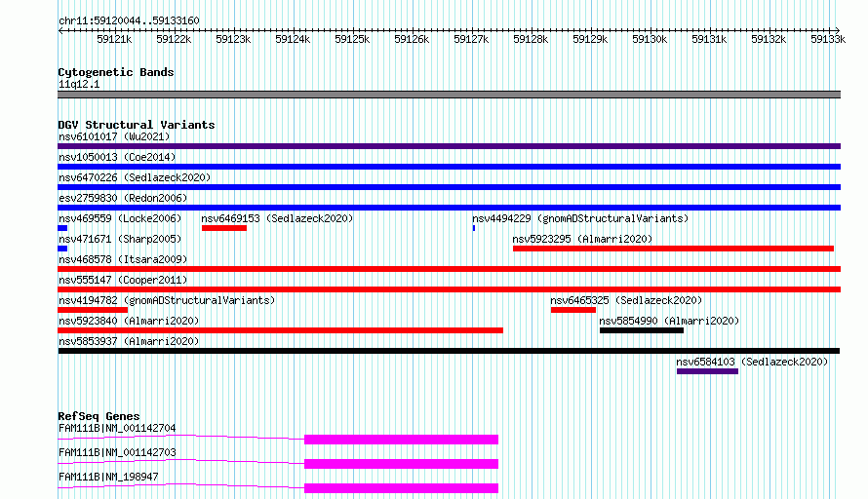
Task: Open the nsv555147 (Cooper2011) label
Action: point(123,280)
